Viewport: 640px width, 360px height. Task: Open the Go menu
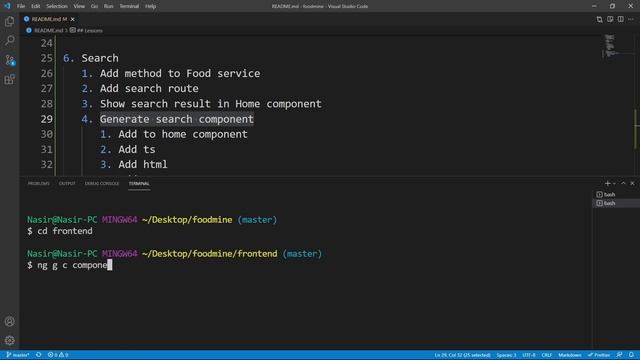94,6
